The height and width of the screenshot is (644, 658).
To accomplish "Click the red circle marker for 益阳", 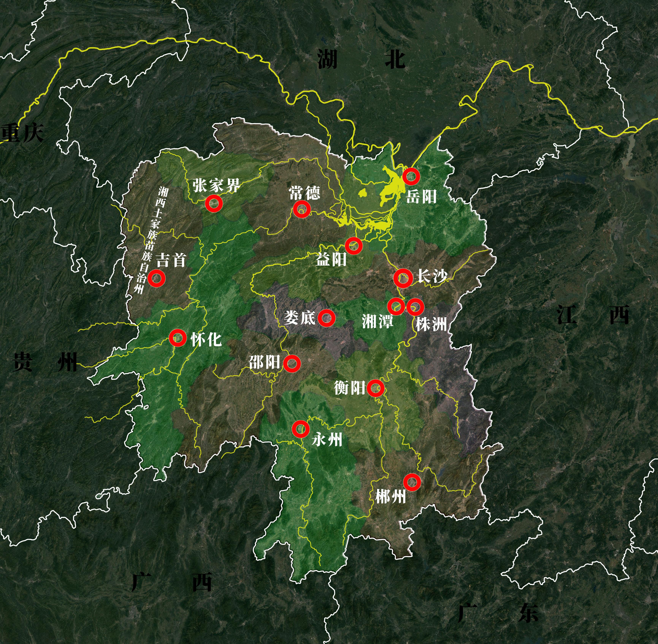I will coord(354,246).
